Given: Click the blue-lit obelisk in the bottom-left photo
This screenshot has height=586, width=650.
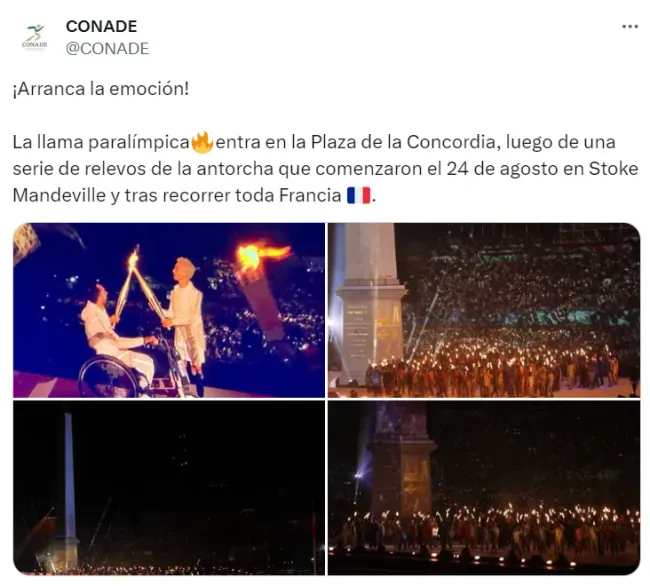Looking at the screenshot, I should click(69, 489).
